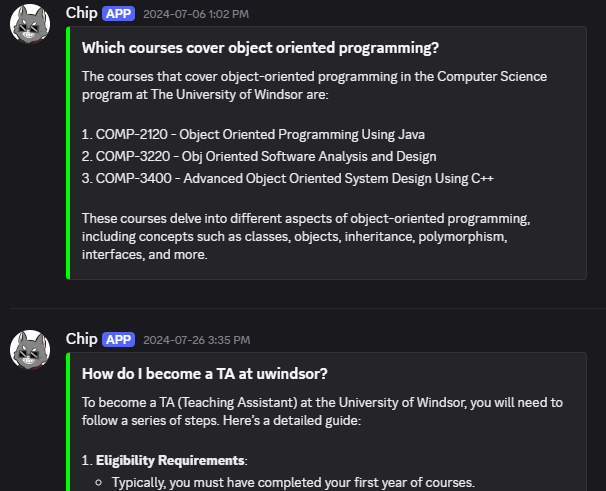Click the 'To become a TA' introduction paragraph
This screenshot has width=606, height=491.
[322, 411]
